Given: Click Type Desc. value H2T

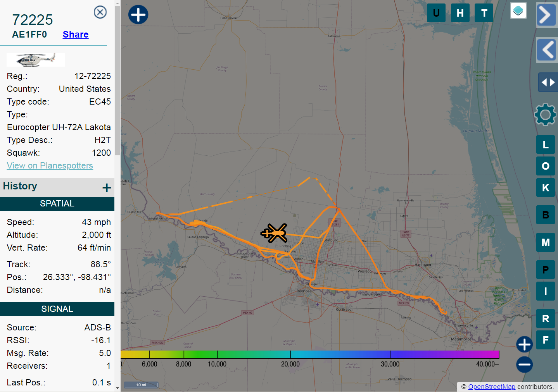Looking at the screenshot, I should click(x=103, y=140).
